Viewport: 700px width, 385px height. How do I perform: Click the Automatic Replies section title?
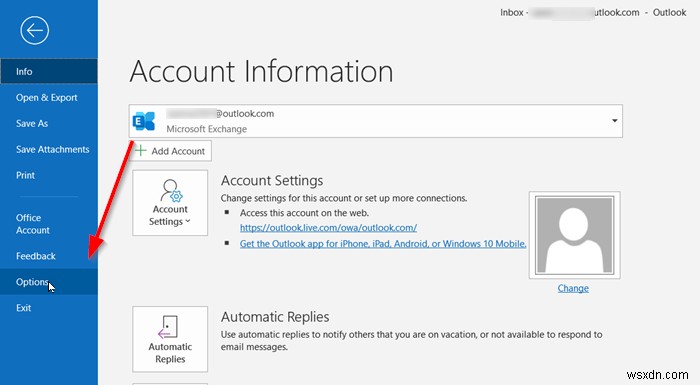click(x=275, y=317)
